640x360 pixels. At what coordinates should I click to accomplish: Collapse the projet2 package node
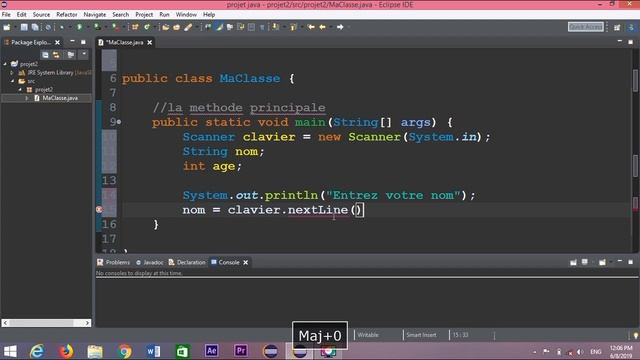coord(20,89)
